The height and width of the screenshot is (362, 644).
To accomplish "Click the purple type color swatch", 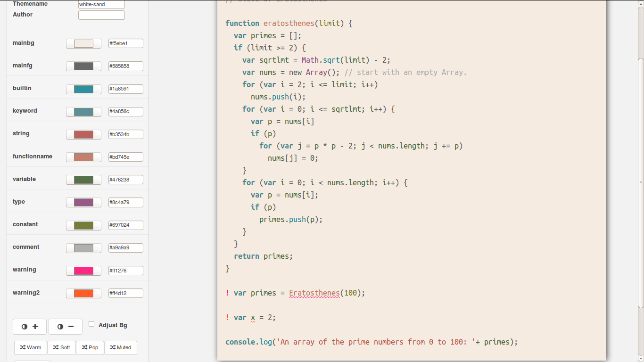I will coord(83,202).
